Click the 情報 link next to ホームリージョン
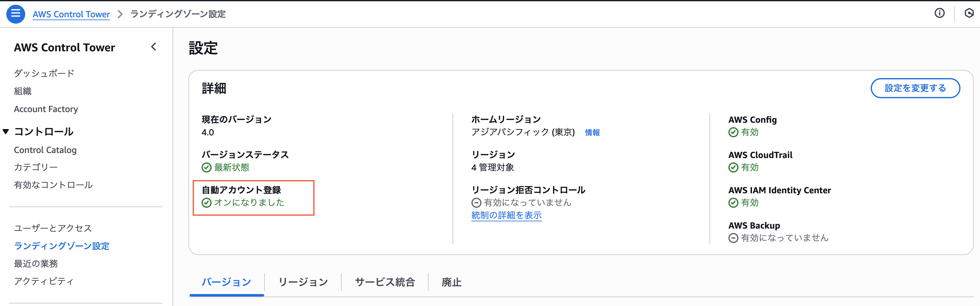 pyautogui.click(x=592, y=133)
